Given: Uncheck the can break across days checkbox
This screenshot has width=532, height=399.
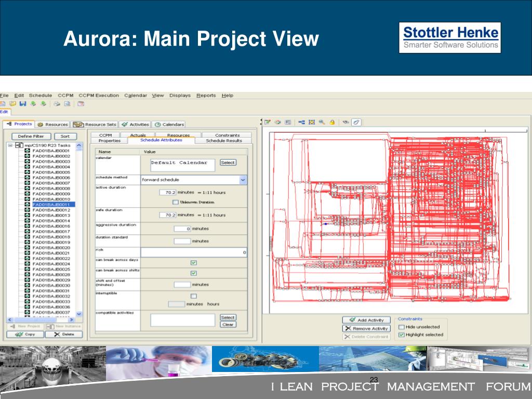Looking at the screenshot, I should (x=193, y=263).
